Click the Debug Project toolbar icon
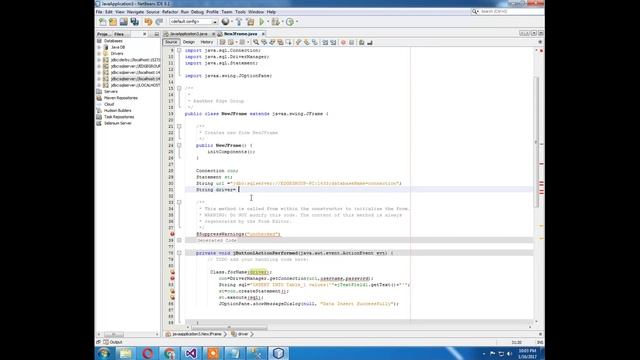The width and height of the screenshot is (640, 360). (276, 22)
